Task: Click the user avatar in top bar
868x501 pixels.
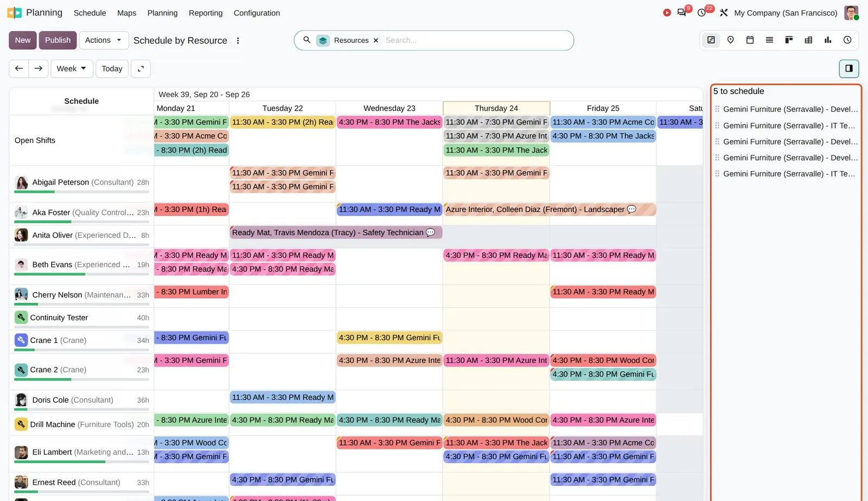Action: 851,12
